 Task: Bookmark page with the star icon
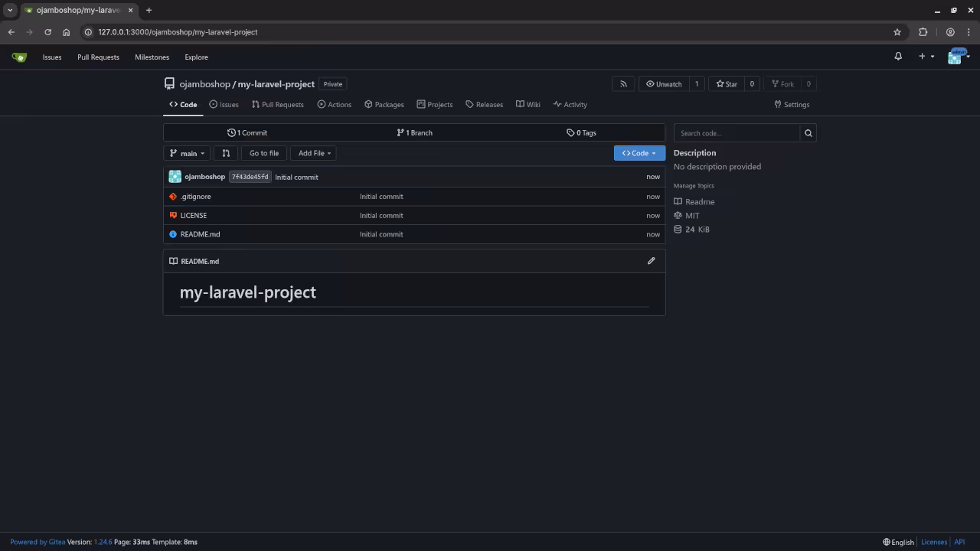[897, 32]
